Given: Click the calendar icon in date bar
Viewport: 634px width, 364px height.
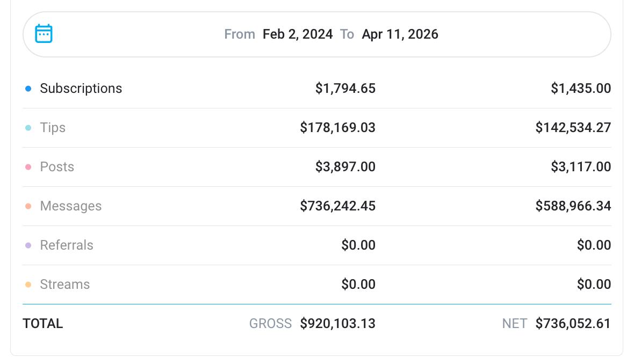Looking at the screenshot, I should [44, 34].
